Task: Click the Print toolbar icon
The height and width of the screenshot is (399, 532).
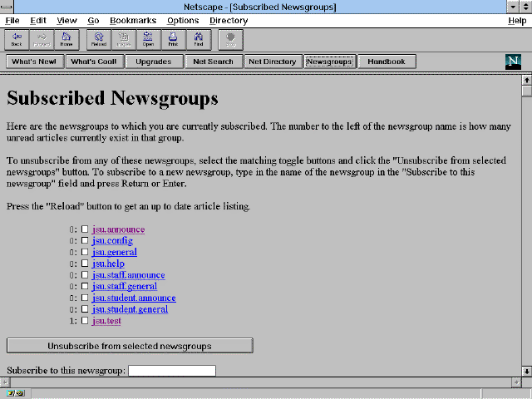Action: [x=174, y=40]
